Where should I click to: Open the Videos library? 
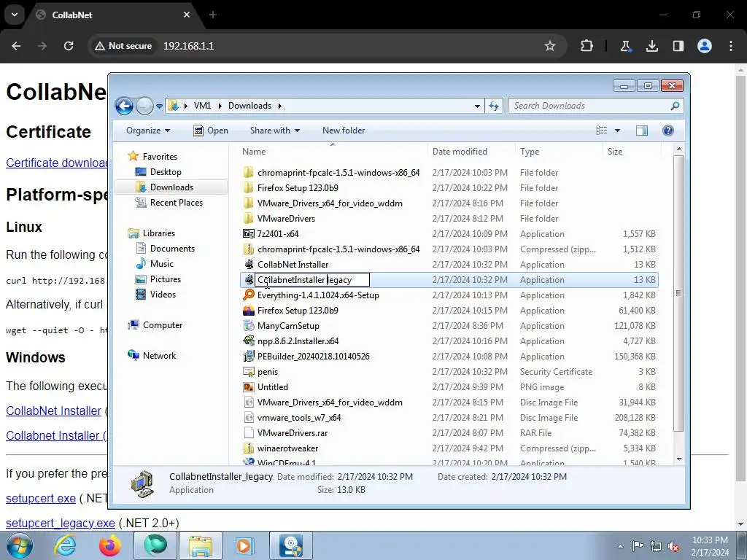pyautogui.click(x=163, y=295)
